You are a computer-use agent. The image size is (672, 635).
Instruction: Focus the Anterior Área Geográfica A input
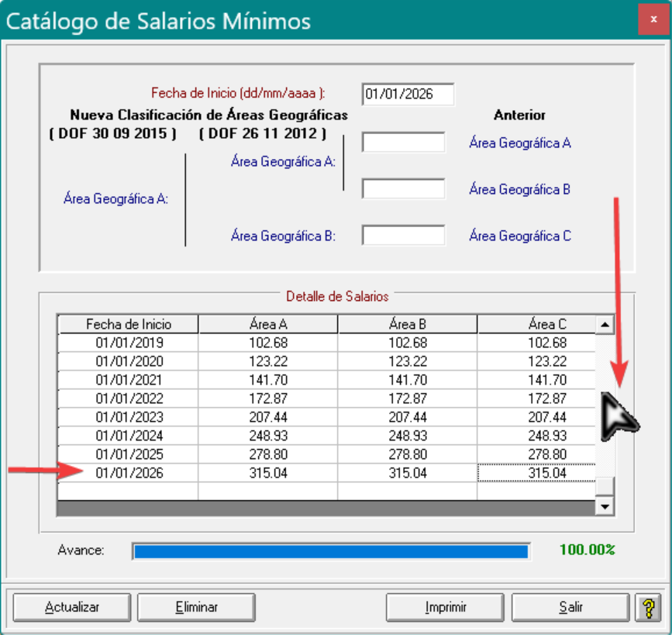pyautogui.click(x=403, y=143)
